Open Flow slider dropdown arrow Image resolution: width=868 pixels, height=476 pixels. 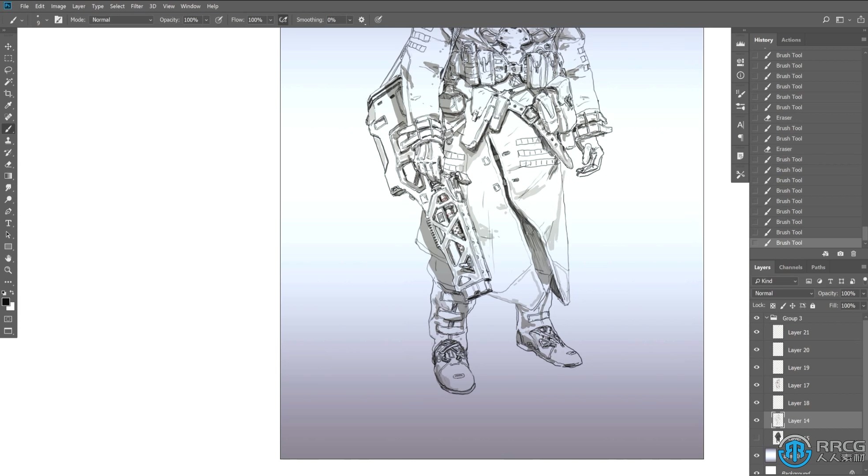click(x=270, y=20)
